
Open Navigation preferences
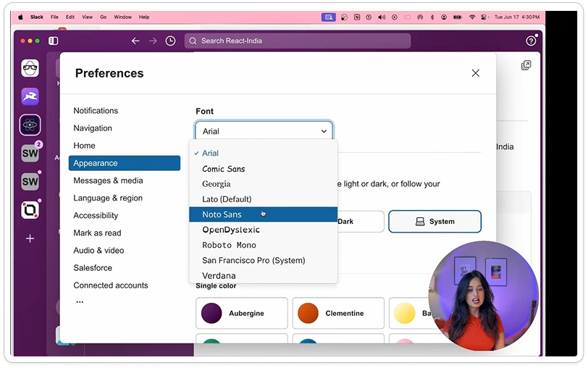click(124, 128)
